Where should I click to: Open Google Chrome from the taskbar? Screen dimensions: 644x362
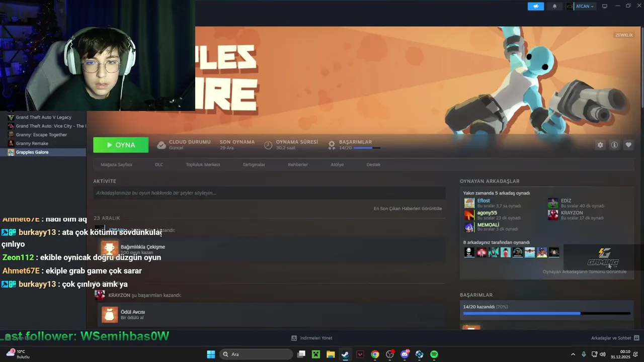point(375,354)
